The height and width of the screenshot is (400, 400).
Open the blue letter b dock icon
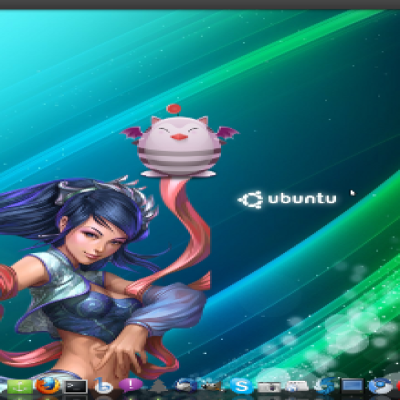click(x=103, y=386)
